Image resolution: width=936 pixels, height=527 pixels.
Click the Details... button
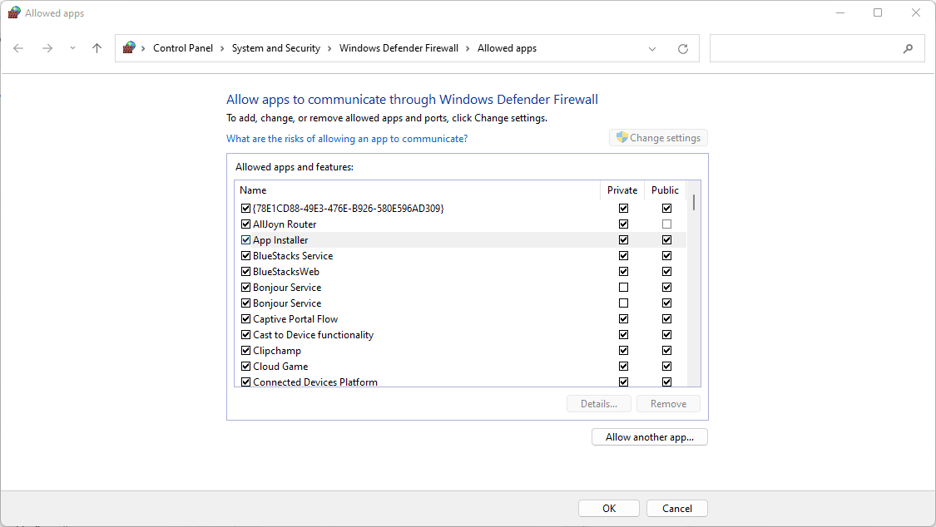tap(599, 404)
